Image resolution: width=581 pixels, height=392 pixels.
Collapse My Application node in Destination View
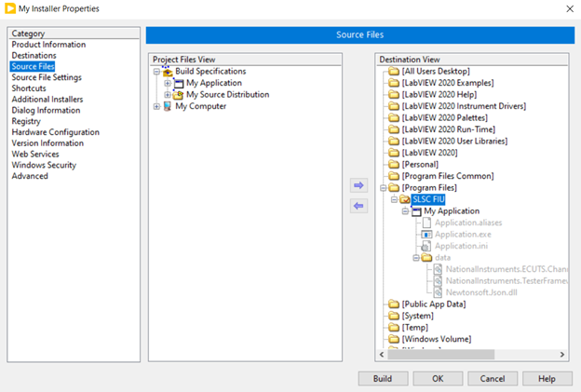(x=405, y=211)
